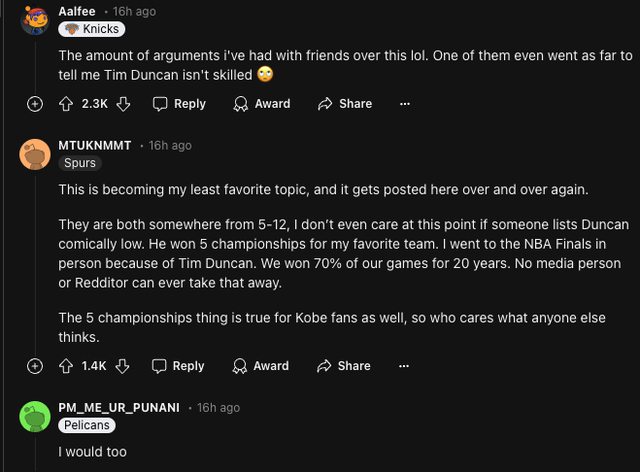Collapse Aalfee's comment thread
This screenshot has width=640, height=472.
pyautogui.click(x=35, y=104)
